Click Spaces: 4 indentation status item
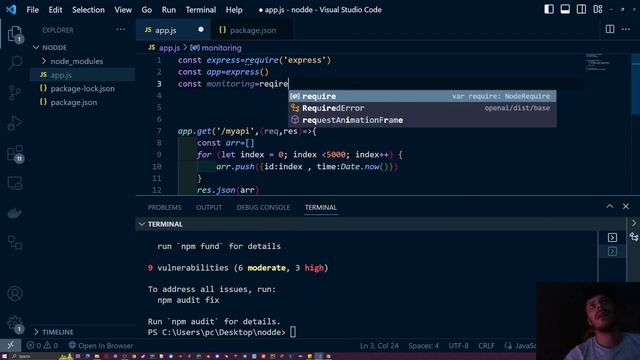640x360 pixels. 423,346
